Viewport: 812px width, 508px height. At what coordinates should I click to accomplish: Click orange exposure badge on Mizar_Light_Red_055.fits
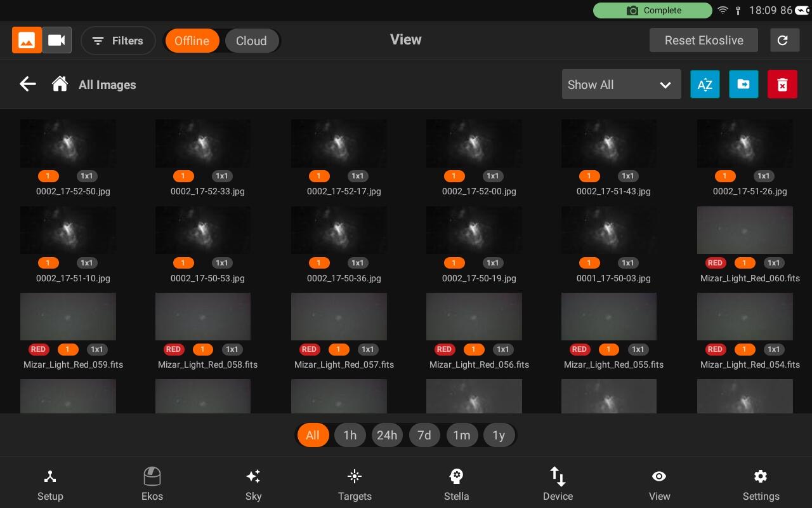(x=608, y=349)
